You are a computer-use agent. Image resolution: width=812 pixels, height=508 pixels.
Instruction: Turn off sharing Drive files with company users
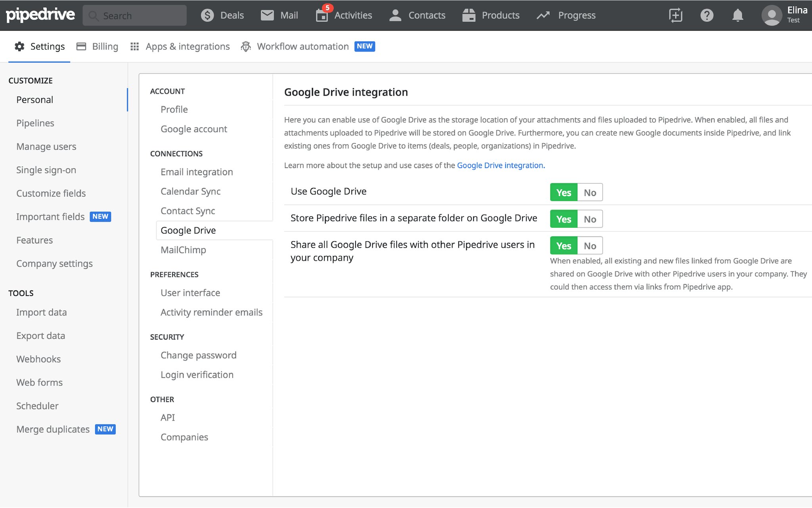(x=590, y=245)
